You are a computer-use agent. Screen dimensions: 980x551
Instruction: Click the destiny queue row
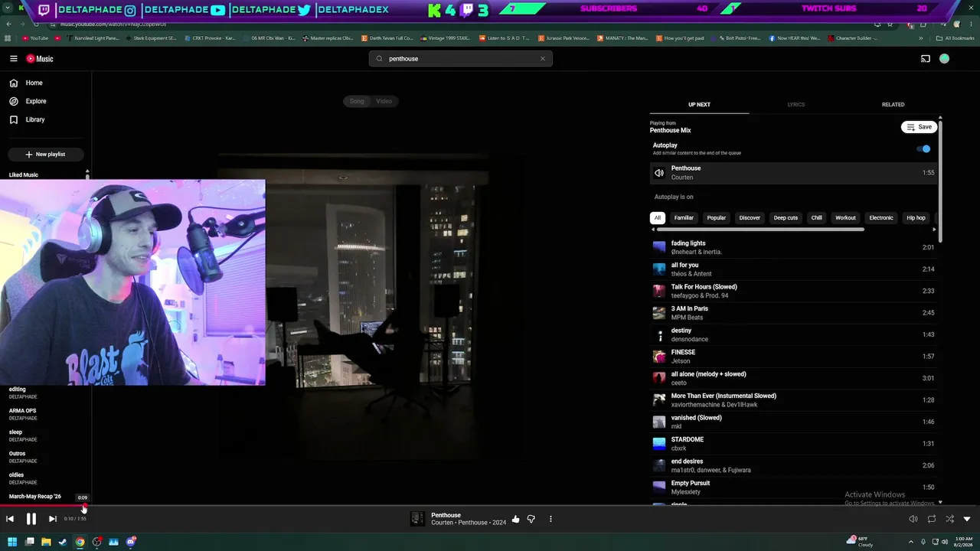tap(793, 334)
